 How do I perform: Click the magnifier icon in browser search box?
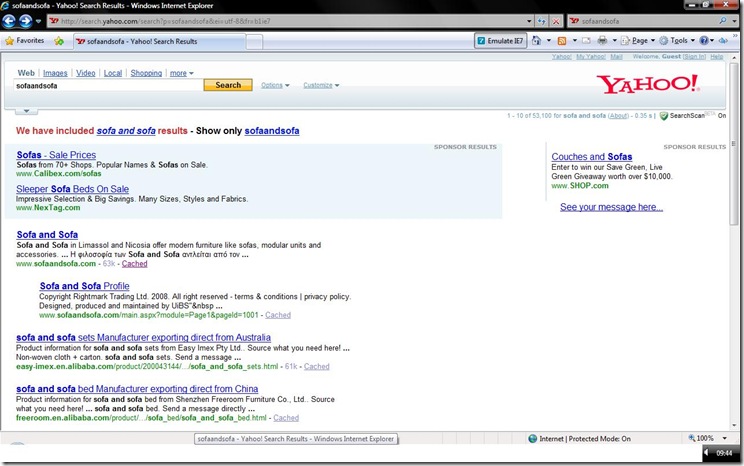click(x=722, y=21)
